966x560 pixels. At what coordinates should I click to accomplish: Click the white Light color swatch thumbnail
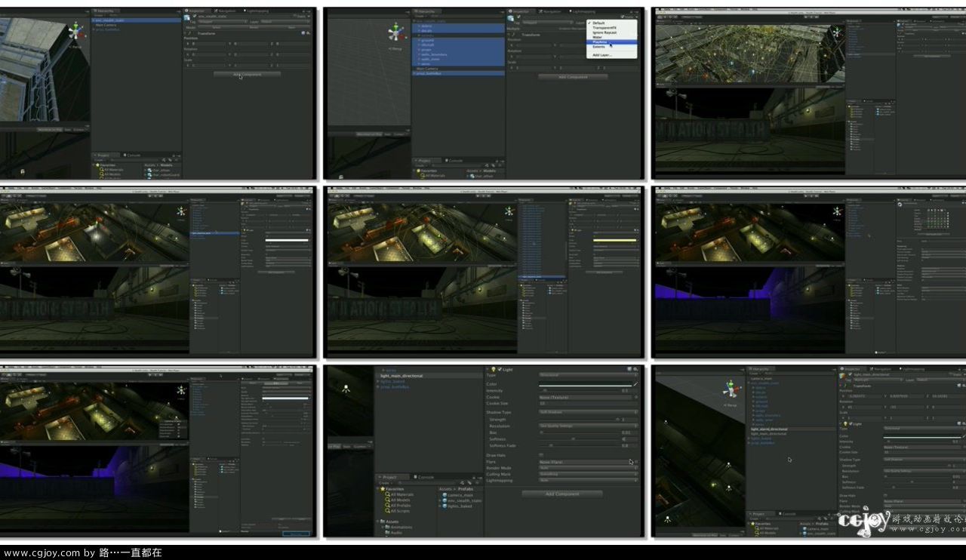pos(287,240)
